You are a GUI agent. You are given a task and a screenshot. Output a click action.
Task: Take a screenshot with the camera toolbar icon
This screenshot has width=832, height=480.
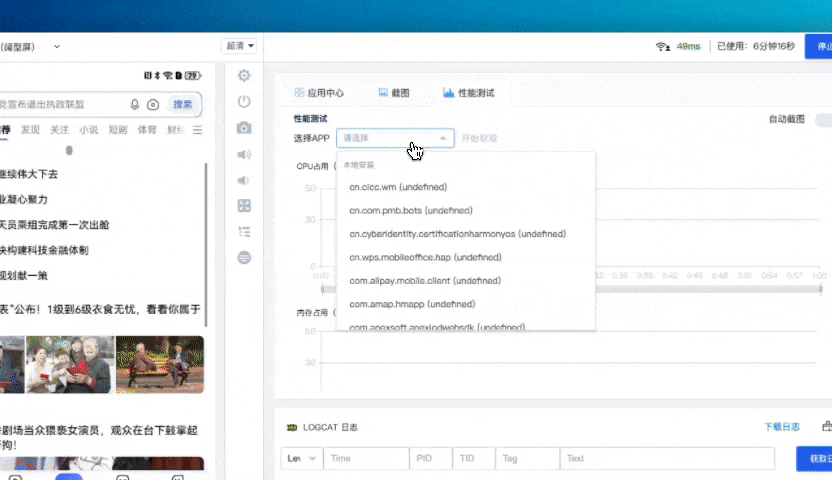point(244,128)
